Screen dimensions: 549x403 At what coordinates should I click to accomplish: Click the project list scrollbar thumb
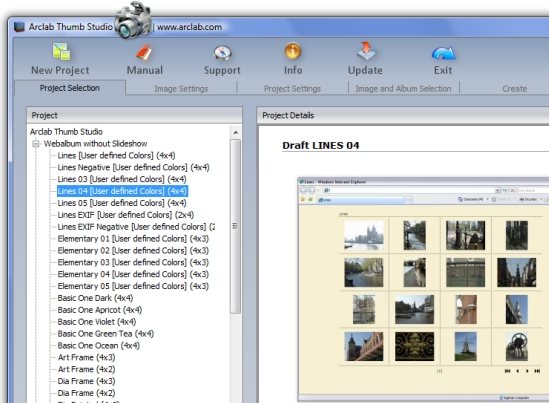pyautogui.click(x=235, y=226)
